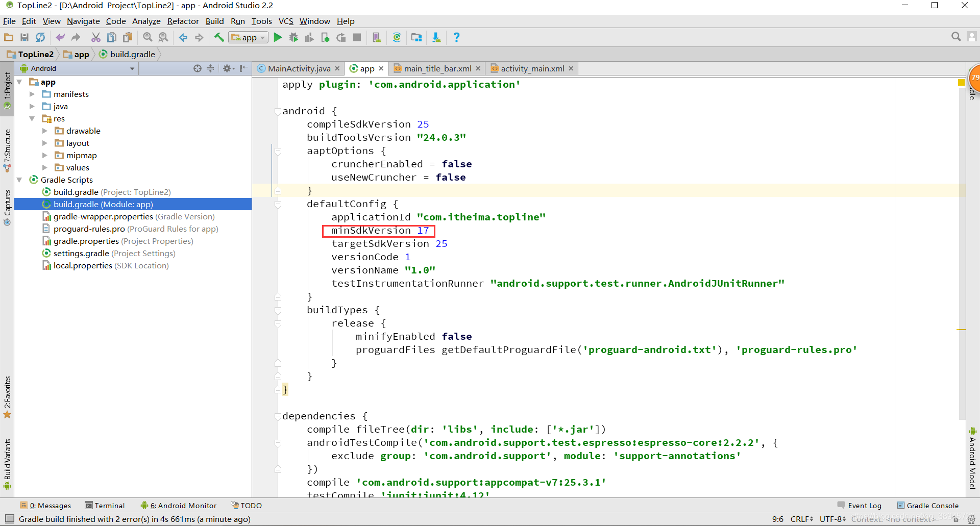Image resolution: width=980 pixels, height=526 pixels.
Task: Cut selection with scissors icon
Action: pyautogui.click(x=96, y=37)
